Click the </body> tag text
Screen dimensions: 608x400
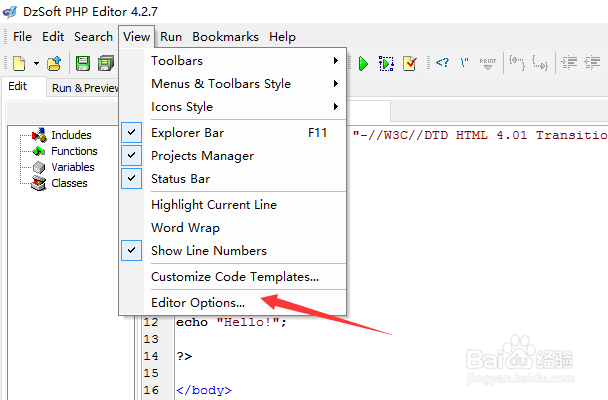[204, 390]
